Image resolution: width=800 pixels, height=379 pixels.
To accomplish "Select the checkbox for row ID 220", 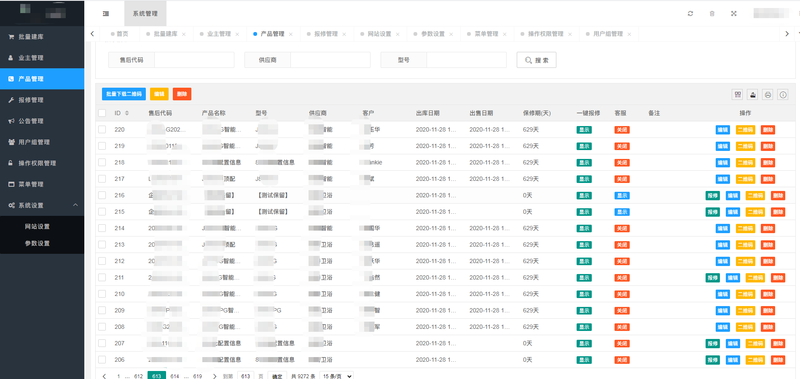I will [102, 130].
